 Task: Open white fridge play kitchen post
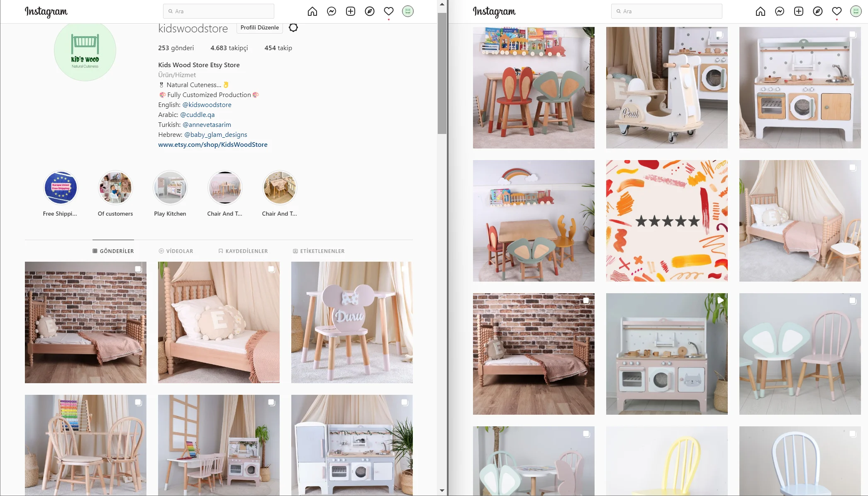pos(352,445)
